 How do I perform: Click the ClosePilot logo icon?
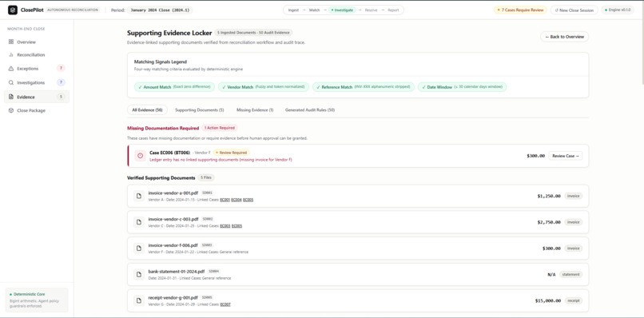12,10
